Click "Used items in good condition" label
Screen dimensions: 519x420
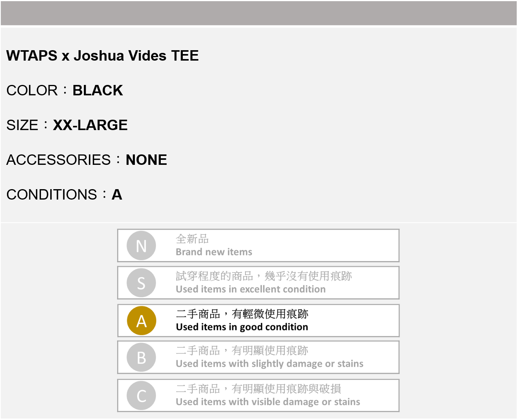[242, 327]
